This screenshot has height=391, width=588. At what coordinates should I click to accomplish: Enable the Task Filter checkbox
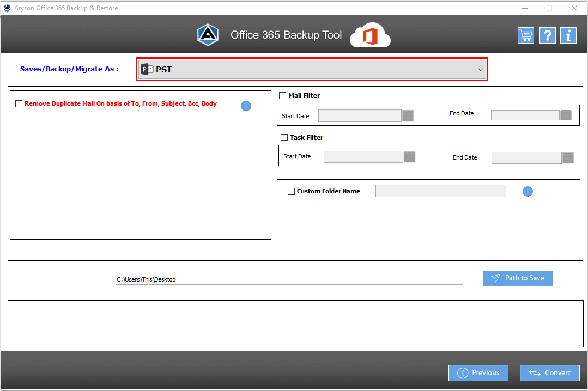[284, 138]
